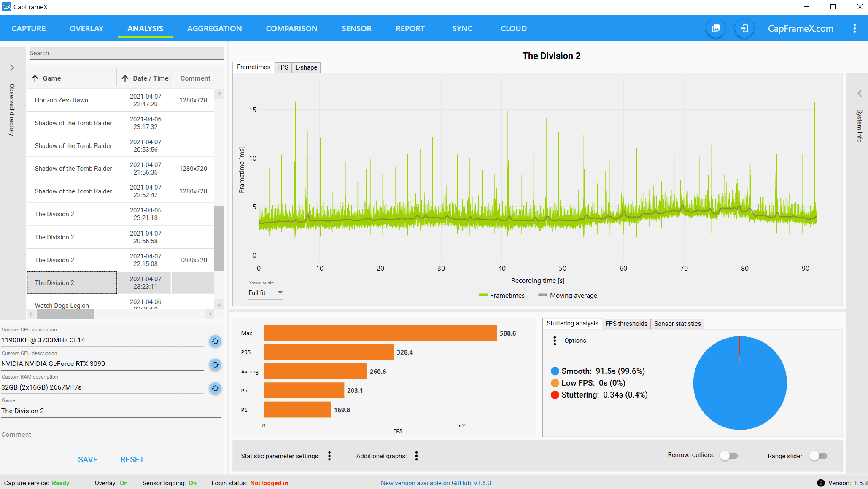Select The Division 2 record from 23:21:18
The image size is (868, 489).
[x=121, y=214]
